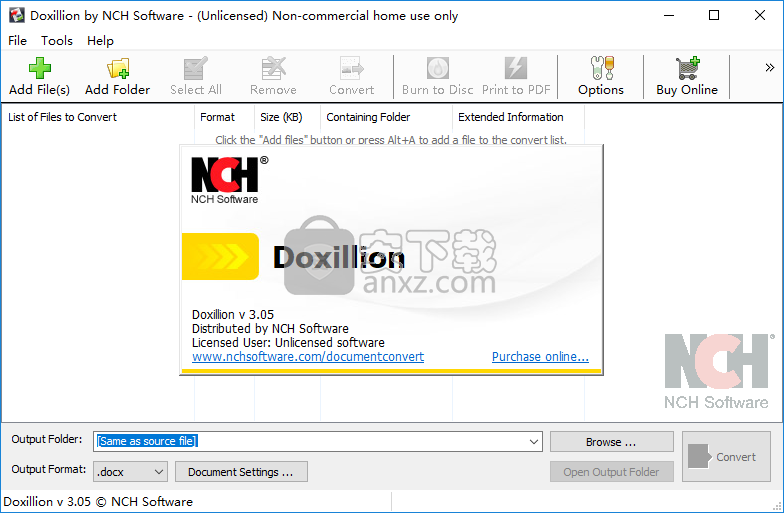Screen dimensions: 784x513
Task: Click the yellow Doxillion arrows logo
Action: coord(220,256)
